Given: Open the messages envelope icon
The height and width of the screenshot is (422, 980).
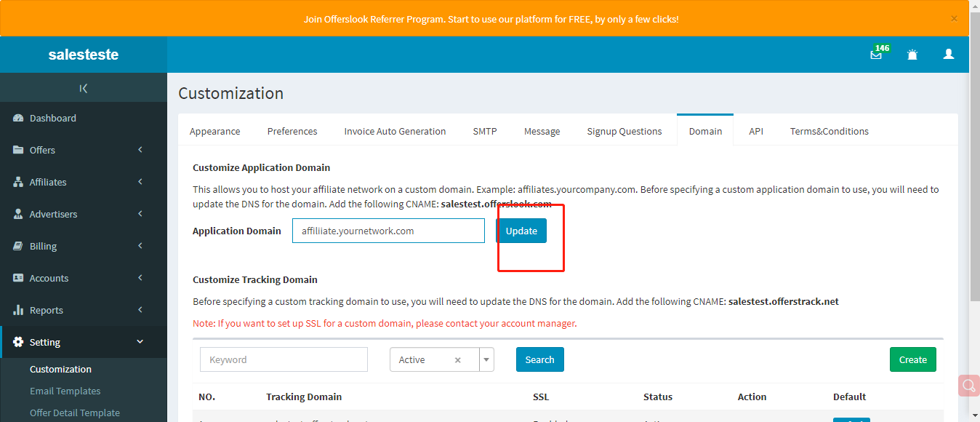Looking at the screenshot, I should tap(875, 54).
